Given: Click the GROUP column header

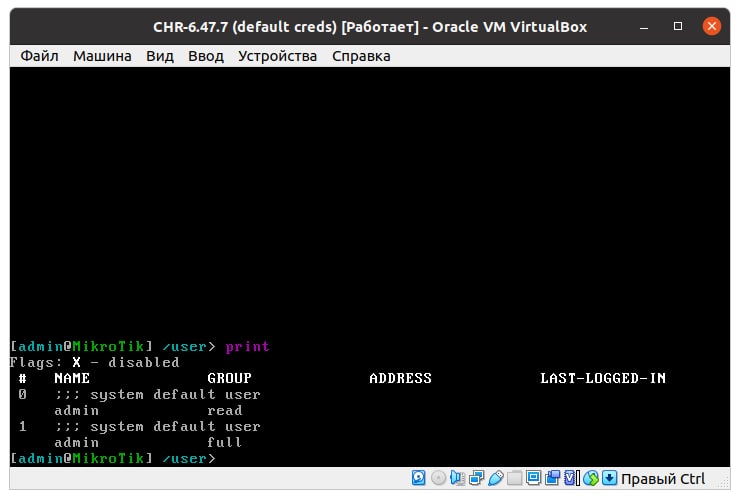Looking at the screenshot, I should pyautogui.click(x=229, y=378).
